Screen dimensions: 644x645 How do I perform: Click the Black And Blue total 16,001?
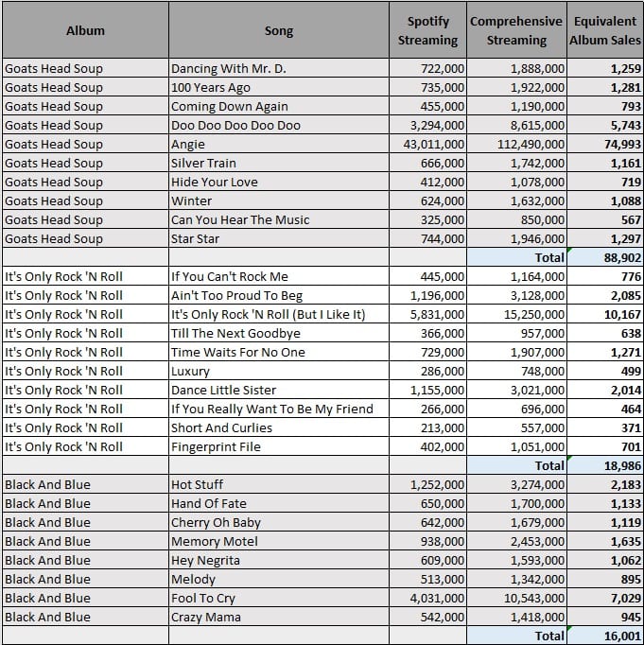click(x=605, y=636)
